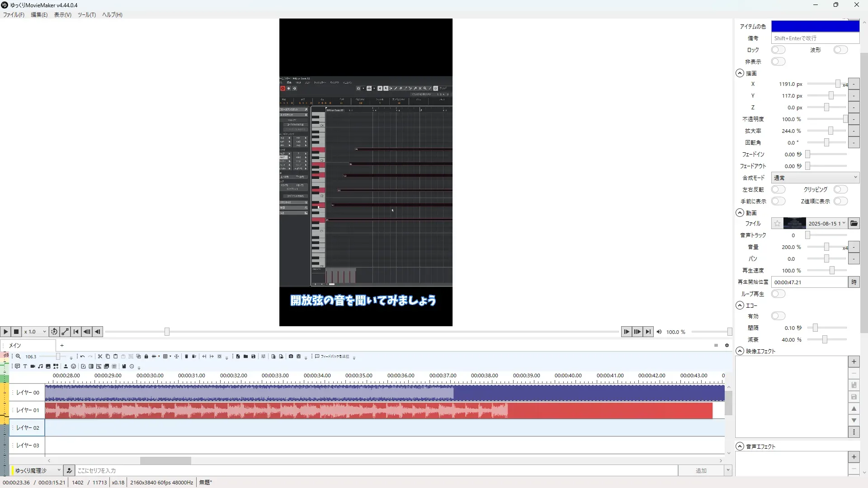Add a text item using T icon
Screen dimensions: 868x488
25,366
